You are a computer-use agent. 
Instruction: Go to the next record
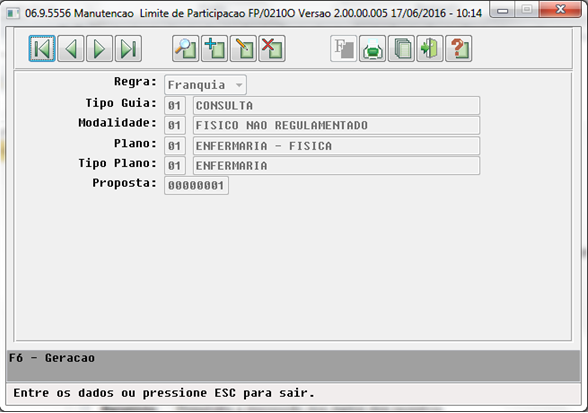(99, 48)
